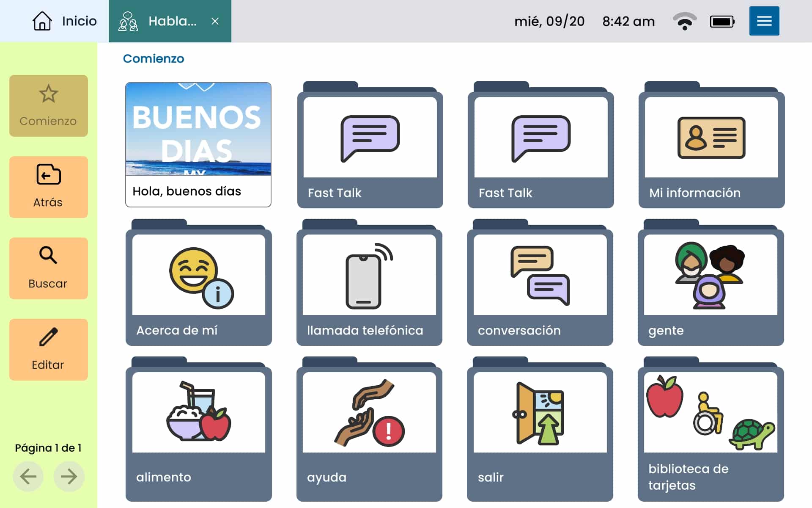Click the Comienzo star button
The height and width of the screenshot is (508, 812).
pos(48,106)
